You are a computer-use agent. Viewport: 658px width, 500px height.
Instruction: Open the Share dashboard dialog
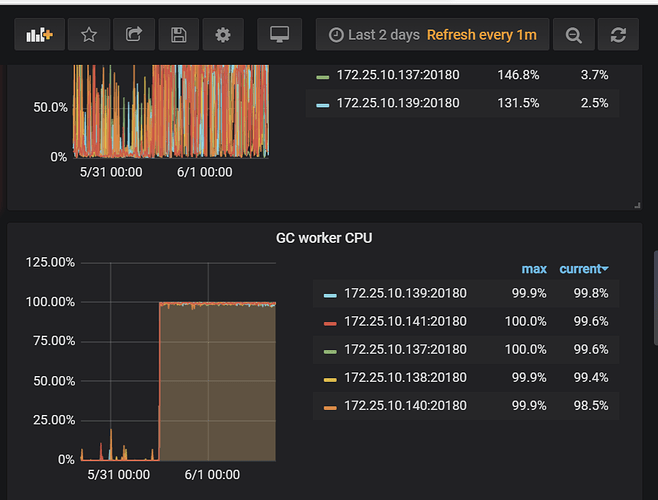(x=134, y=35)
